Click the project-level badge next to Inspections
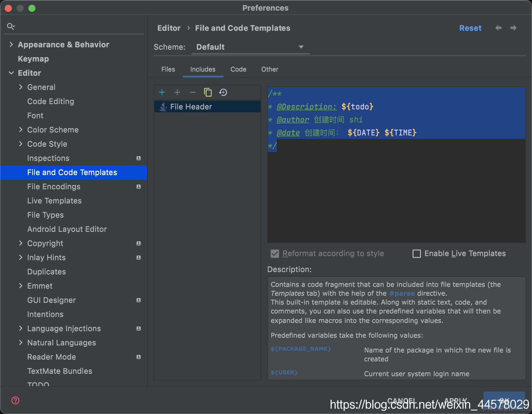The image size is (532, 414). (x=139, y=158)
